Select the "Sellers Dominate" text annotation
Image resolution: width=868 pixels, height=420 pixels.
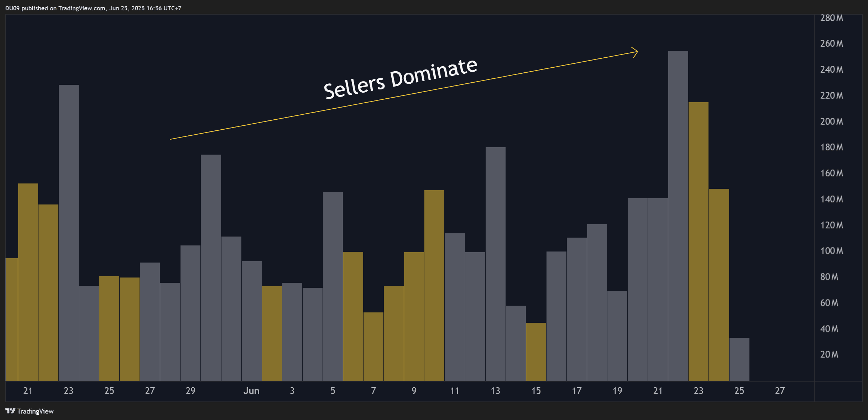400,79
